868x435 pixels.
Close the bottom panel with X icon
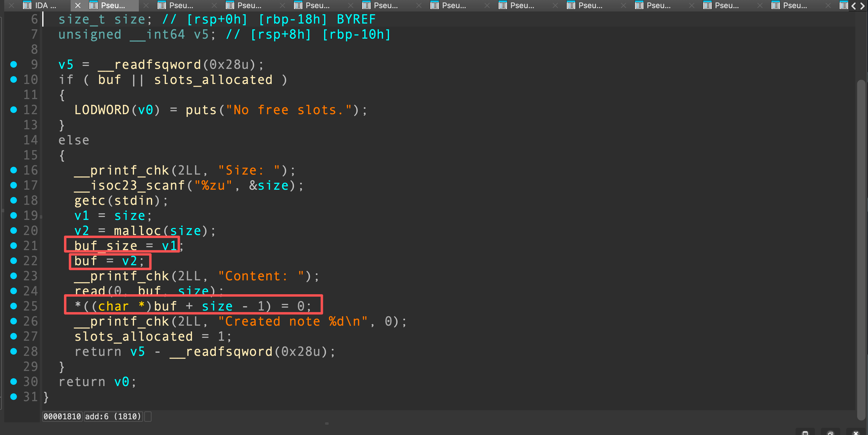[856, 433]
